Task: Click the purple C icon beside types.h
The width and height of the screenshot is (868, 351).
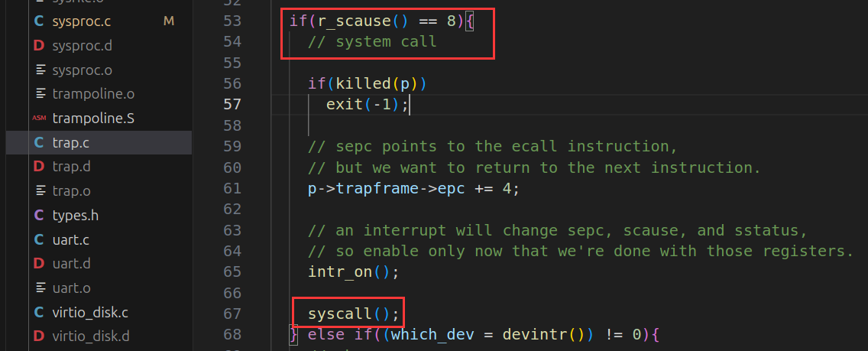Action: click(x=39, y=215)
